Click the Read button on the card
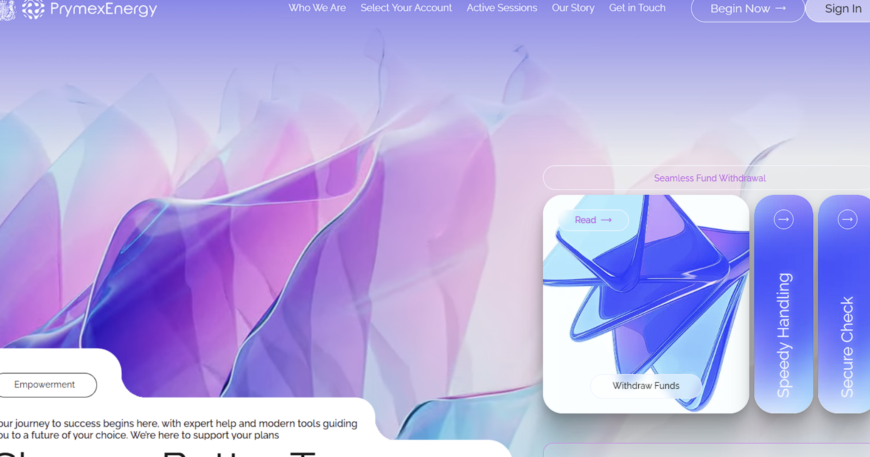Viewport: 870px width, 457px height. point(593,220)
